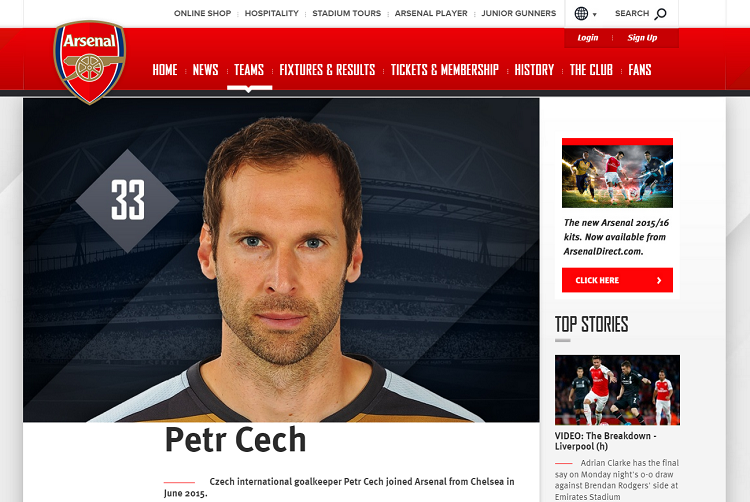Open the ONLINE SHOP link
The height and width of the screenshot is (502, 750).
click(202, 13)
